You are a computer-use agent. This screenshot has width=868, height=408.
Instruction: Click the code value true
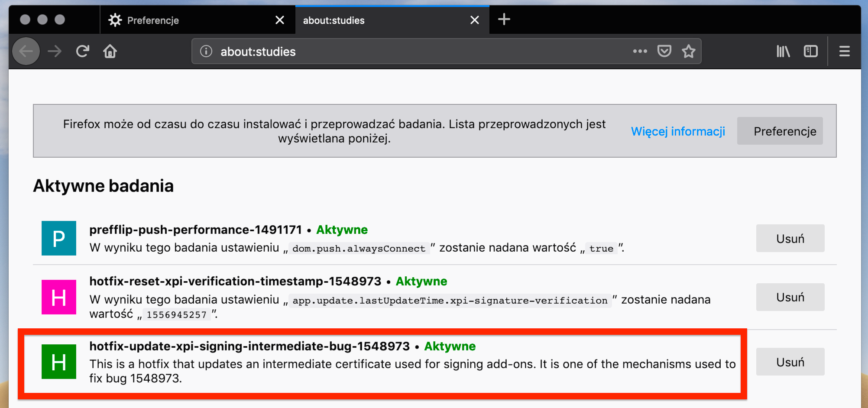coord(601,249)
